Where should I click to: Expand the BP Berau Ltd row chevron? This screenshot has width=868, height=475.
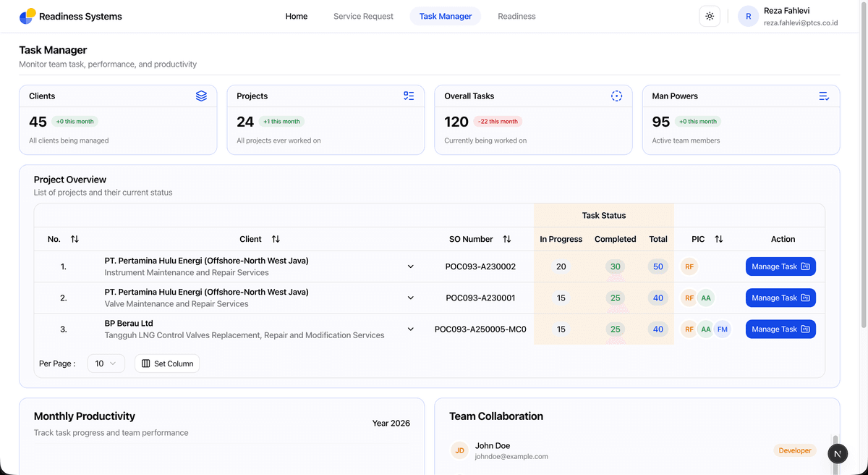click(411, 329)
